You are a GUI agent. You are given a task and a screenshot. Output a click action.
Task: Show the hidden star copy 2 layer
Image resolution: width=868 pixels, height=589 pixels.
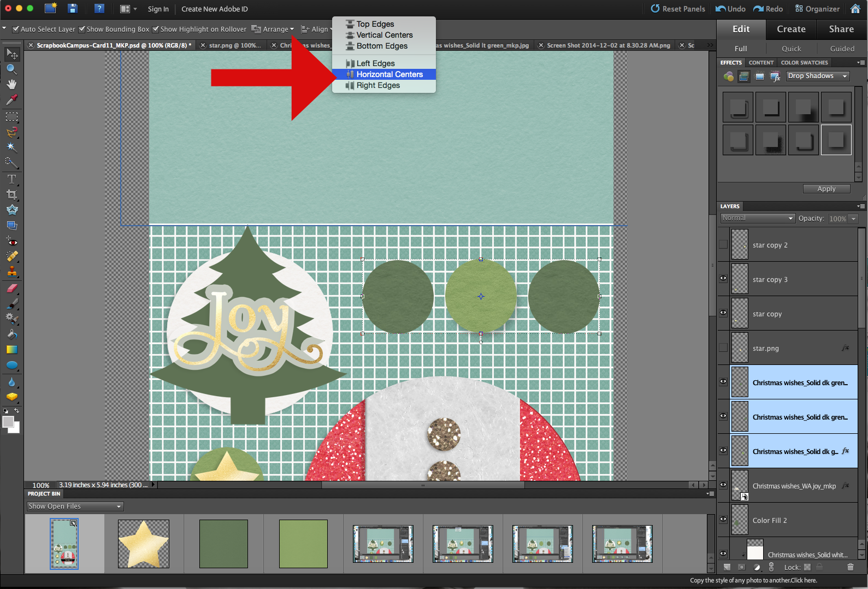click(x=723, y=244)
